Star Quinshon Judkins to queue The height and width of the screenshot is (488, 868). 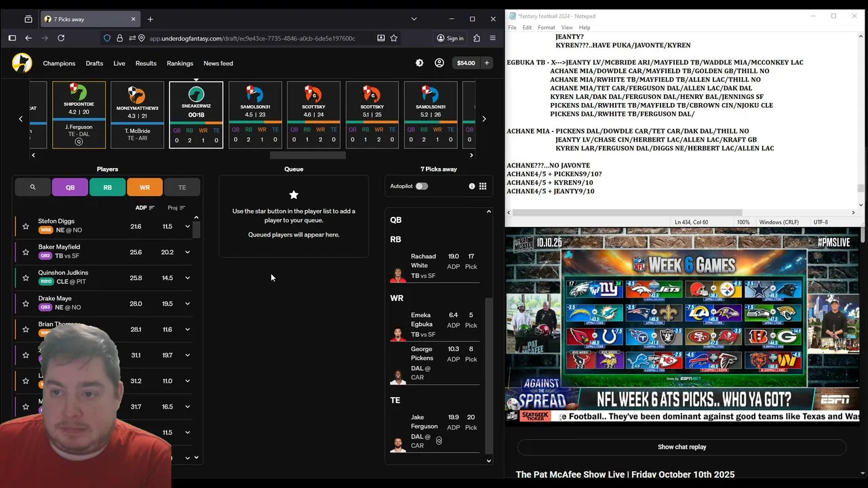[x=26, y=278]
